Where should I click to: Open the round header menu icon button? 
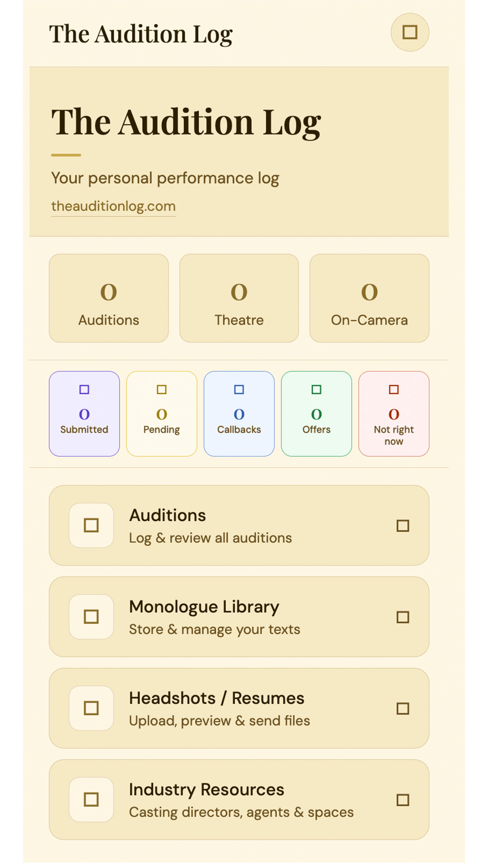409,32
